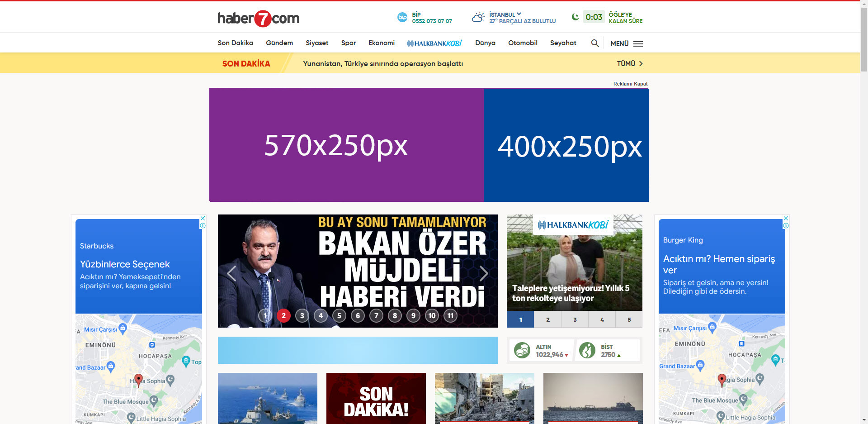
Task: Click the Altın gold coins icon
Action: pyautogui.click(x=522, y=350)
